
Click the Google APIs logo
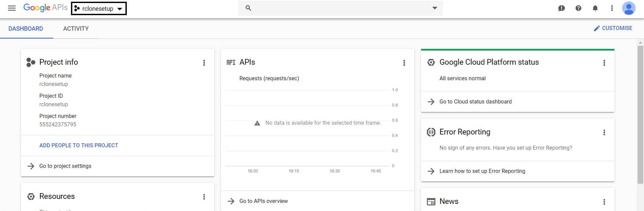point(45,8)
